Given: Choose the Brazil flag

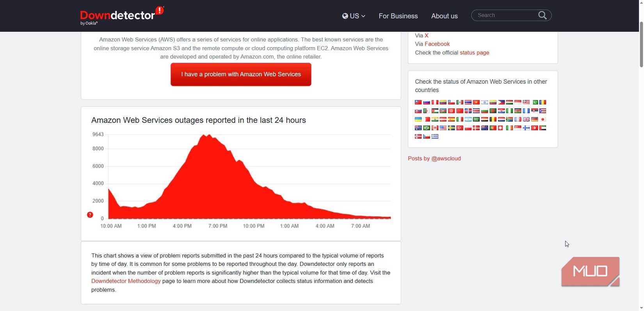Looking at the screenshot, I should tap(427, 128).
